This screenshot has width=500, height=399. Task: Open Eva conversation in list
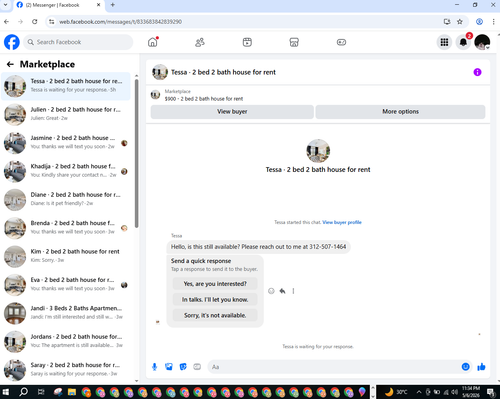pyautogui.click(x=66, y=284)
